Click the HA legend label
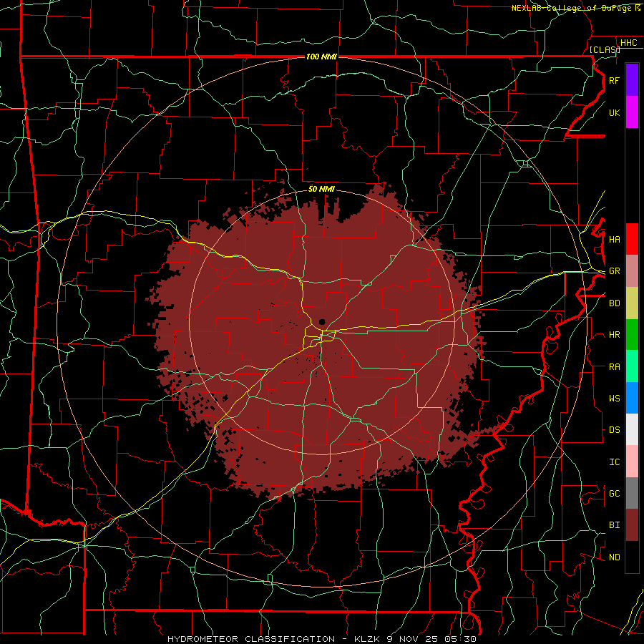644x644 pixels. [614, 240]
